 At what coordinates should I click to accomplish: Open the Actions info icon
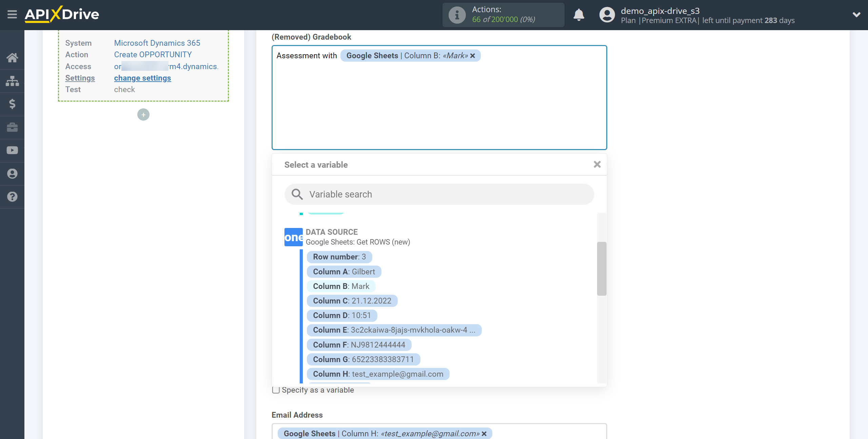[x=457, y=15]
